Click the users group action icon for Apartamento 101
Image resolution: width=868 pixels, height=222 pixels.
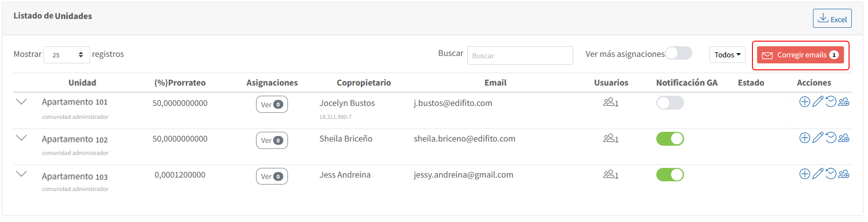click(x=844, y=102)
